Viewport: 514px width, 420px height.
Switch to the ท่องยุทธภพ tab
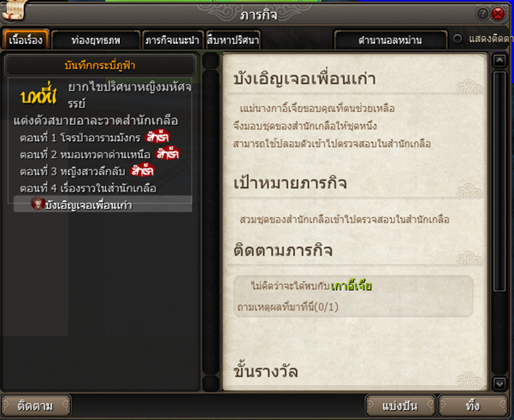96,40
